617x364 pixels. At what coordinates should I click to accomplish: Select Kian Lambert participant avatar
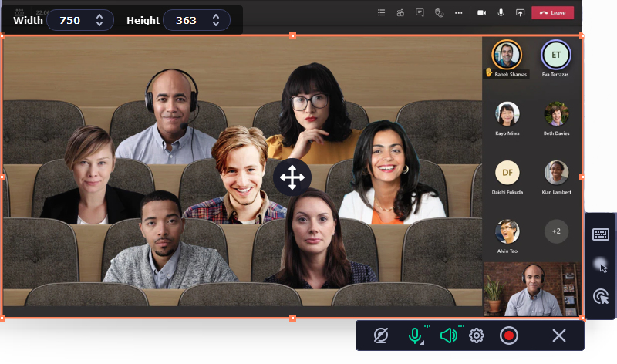coord(556,172)
